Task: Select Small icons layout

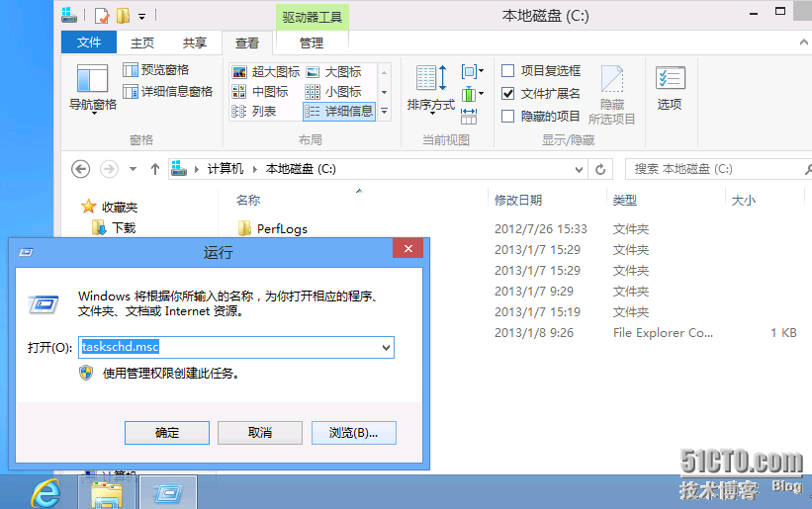Action: pos(333,92)
